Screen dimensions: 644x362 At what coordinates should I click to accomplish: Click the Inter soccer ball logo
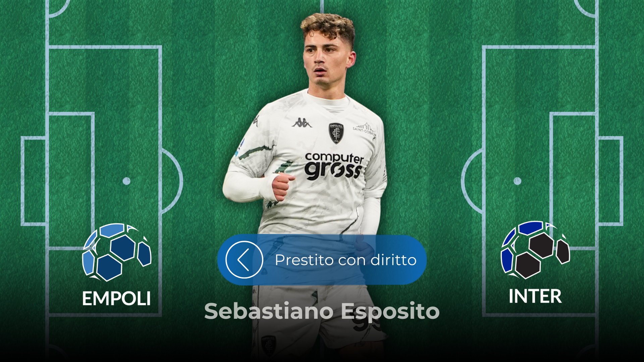click(535, 250)
